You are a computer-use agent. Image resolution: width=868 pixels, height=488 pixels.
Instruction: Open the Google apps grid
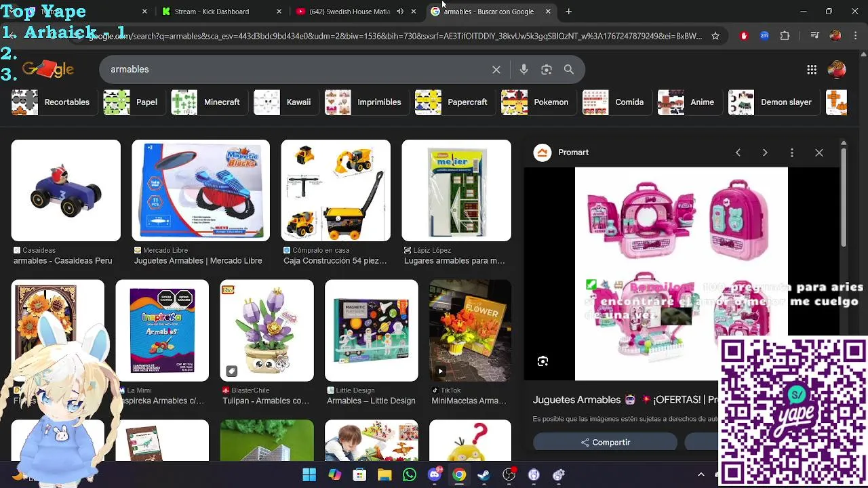[x=812, y=69]
